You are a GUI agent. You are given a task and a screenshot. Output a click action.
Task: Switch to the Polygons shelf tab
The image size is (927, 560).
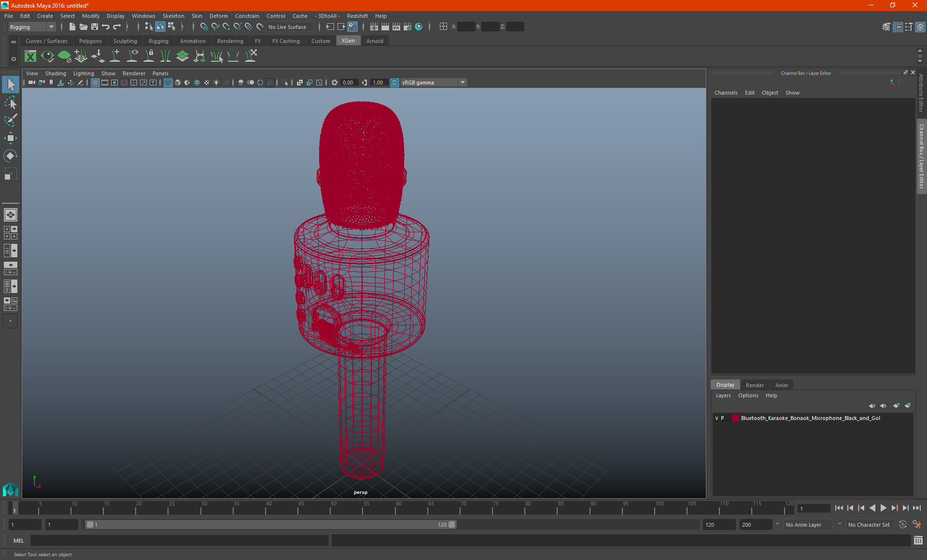pyautogui.click(x=90, y=41)
